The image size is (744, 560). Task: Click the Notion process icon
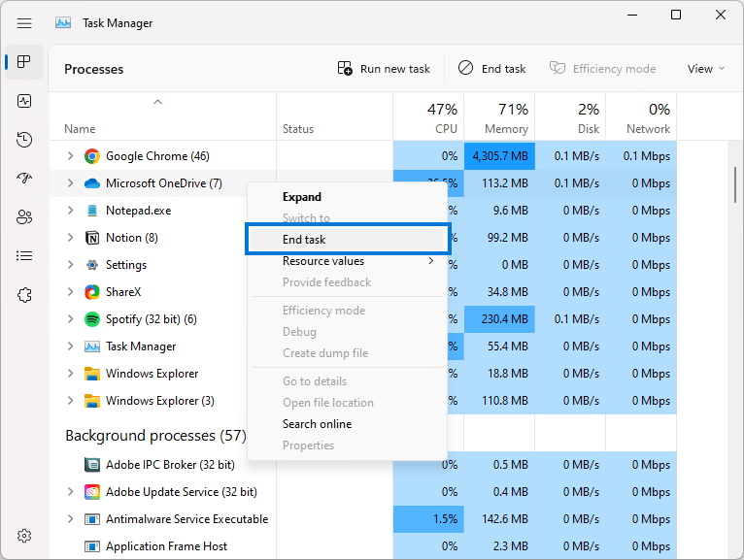[x=92, y=238]
